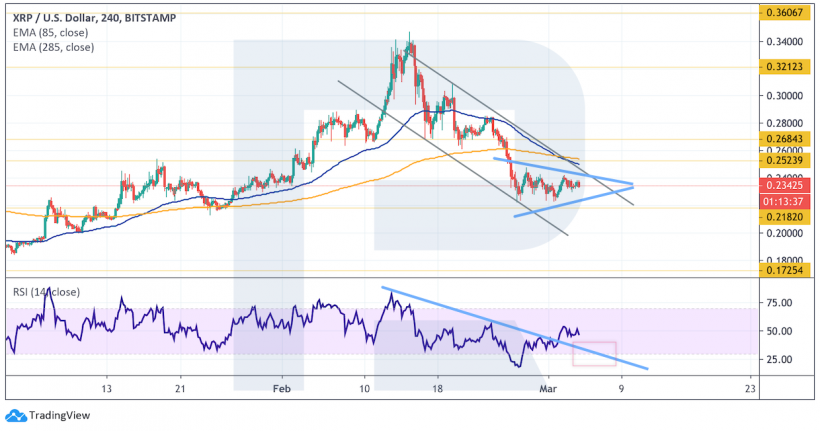The image size is (820, 431).
Task: Click the pink rectangle in RSI pane
Action: (x=594, y=353)
